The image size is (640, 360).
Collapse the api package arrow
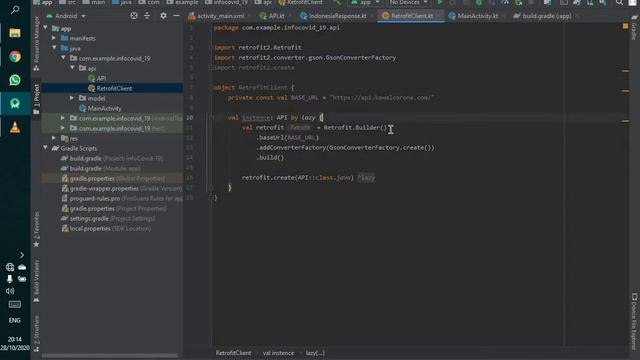tap(72, 68)
